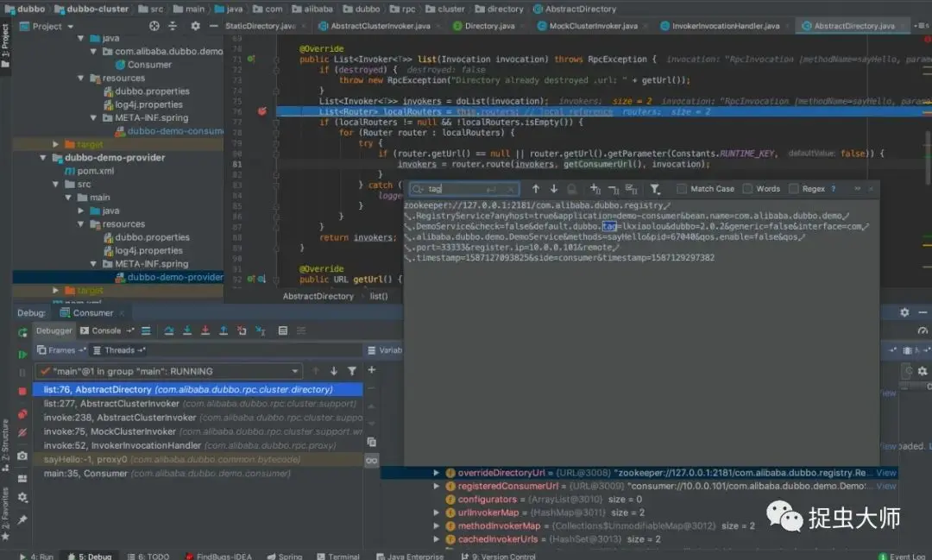Pin the debug tab
932x560 pixels.
22,519
